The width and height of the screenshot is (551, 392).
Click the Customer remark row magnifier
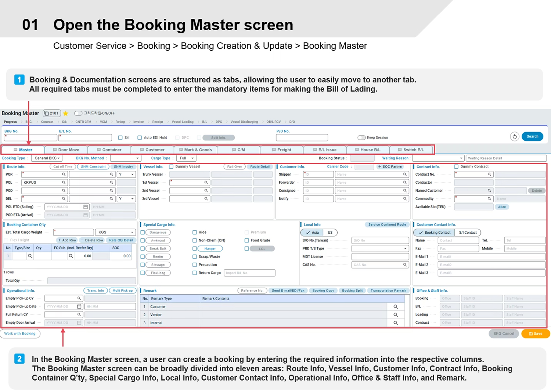(x=396, y=307)
